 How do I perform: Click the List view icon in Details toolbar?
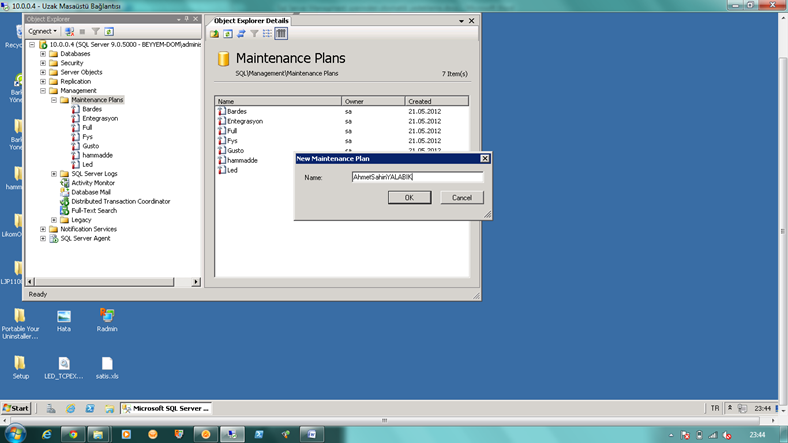(267, 34)
